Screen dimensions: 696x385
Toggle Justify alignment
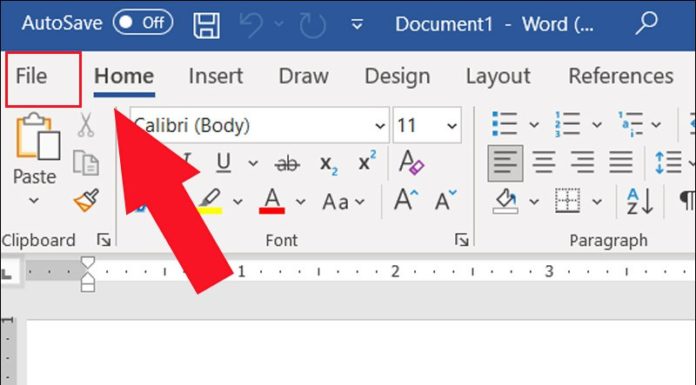pos(621,162)
